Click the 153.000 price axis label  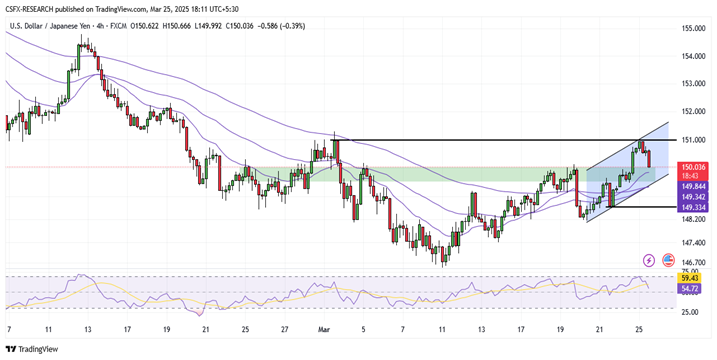coord(693,84)
